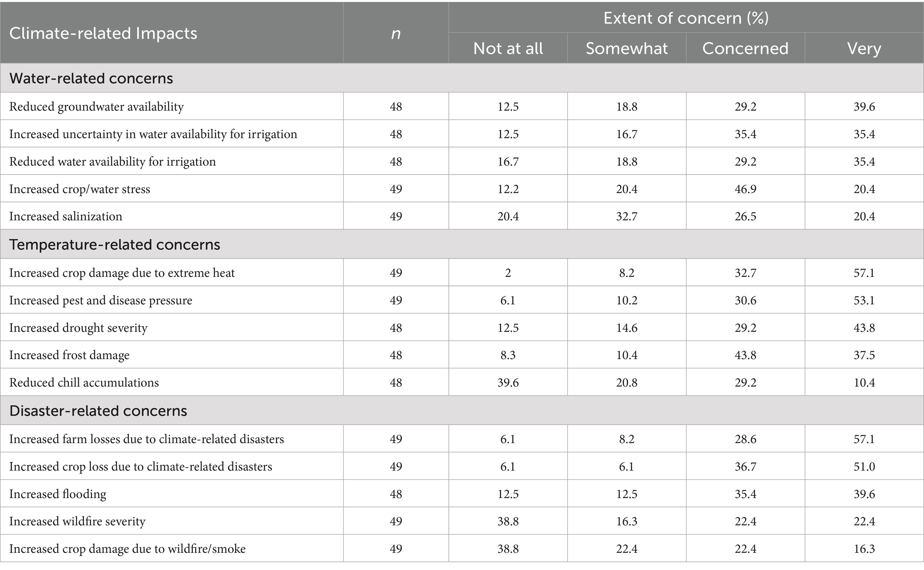Viewport: 924px width, 570px height.
Task: Click the 'Increased salinization' row label
Action: tap(66, 216)
